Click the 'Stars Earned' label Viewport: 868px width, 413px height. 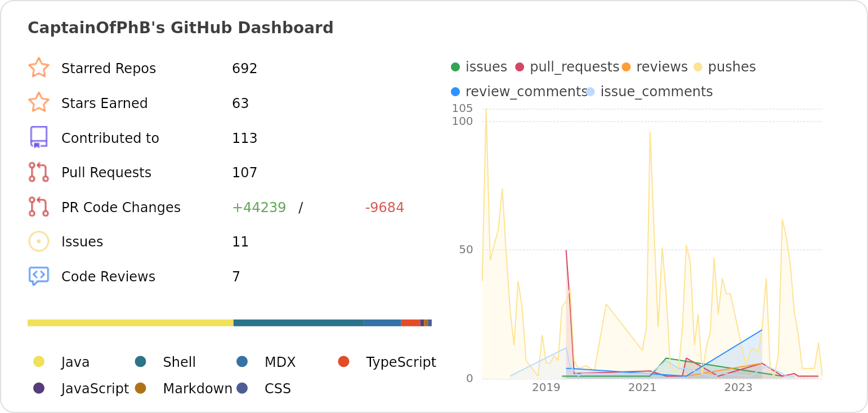pos(105,104)
